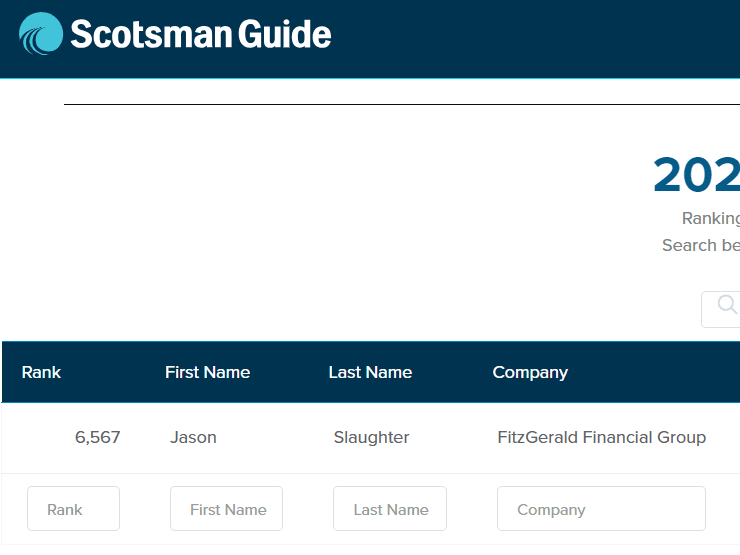This screenshot has width=740, height=555.
Task: Select the first name cell Jason
Action: [x=193, y=437]
